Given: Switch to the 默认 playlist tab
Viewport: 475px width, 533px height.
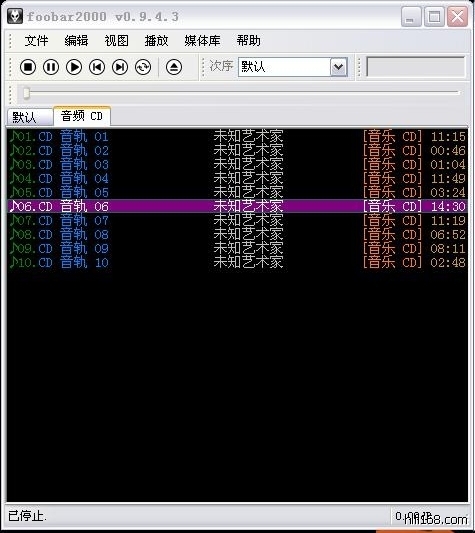Looking at the screenshot, I should 30,118.
